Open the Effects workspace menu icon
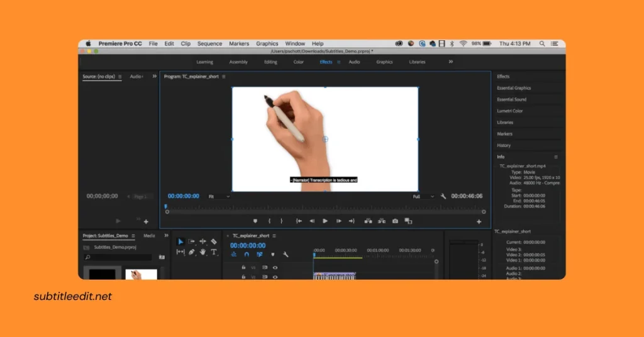 (339, 62)
